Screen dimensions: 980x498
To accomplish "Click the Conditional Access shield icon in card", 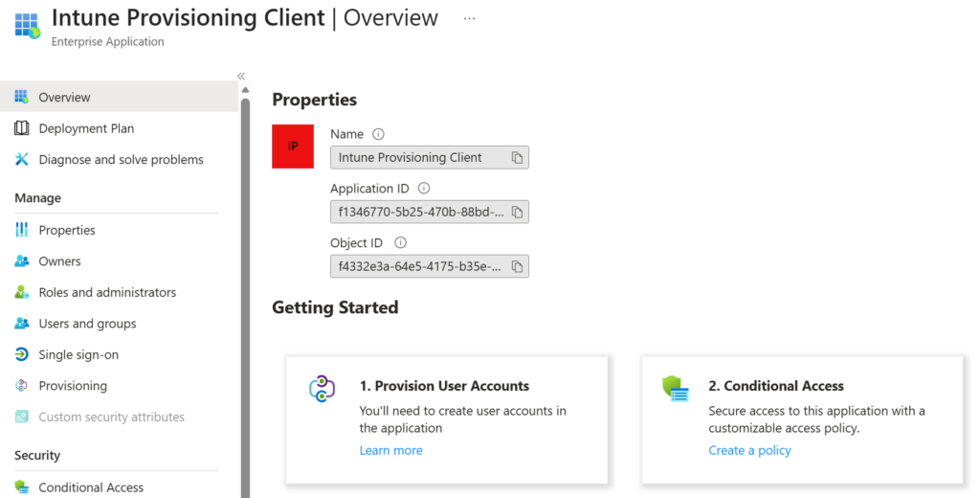I will (676, 388).
